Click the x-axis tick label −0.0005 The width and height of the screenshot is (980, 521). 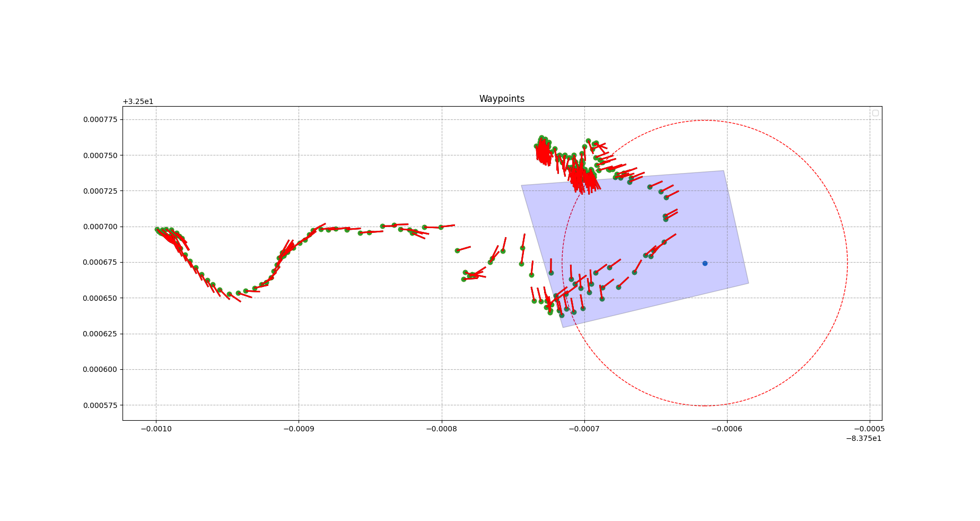pos(869,429)
